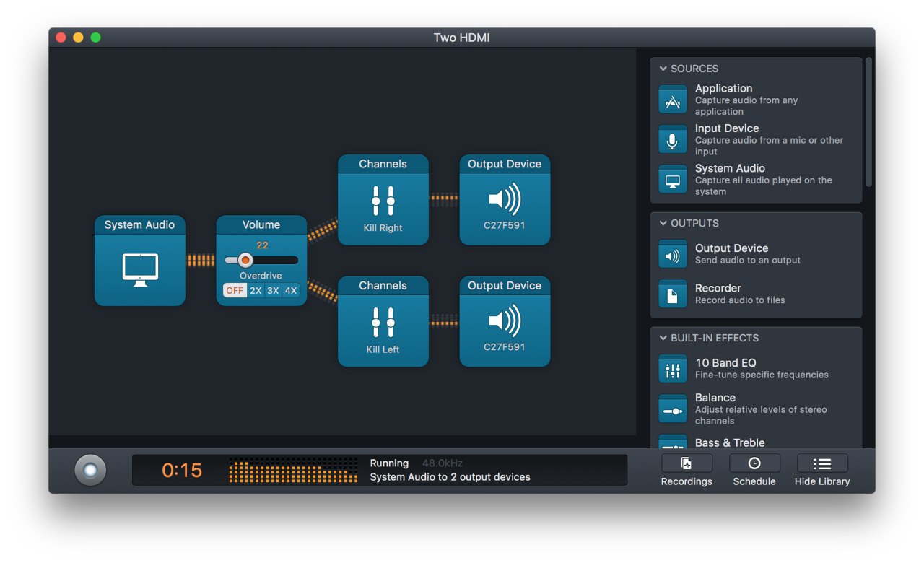Collapse the BUILT-IN EFFECTS section
The width and height of the screenshot is (924, 563).
[663, 338]
